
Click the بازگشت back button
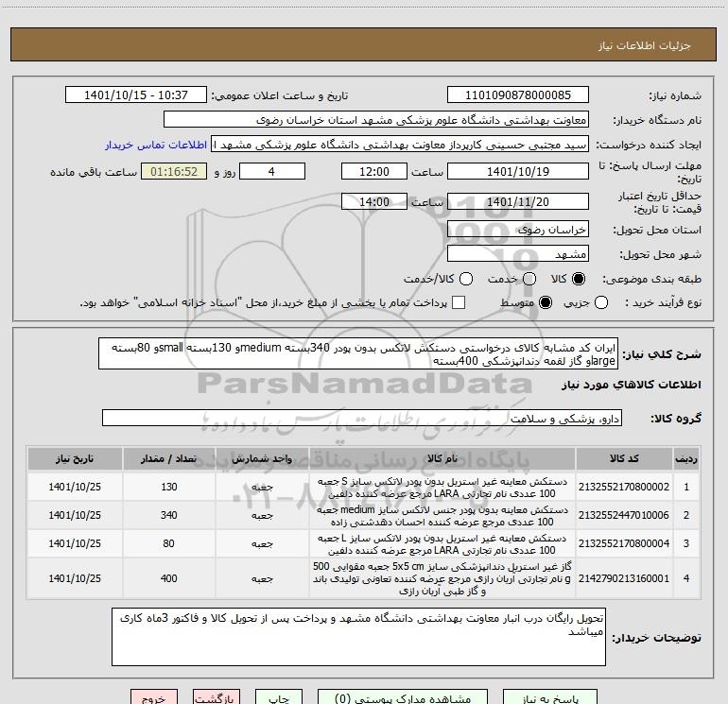217,697
